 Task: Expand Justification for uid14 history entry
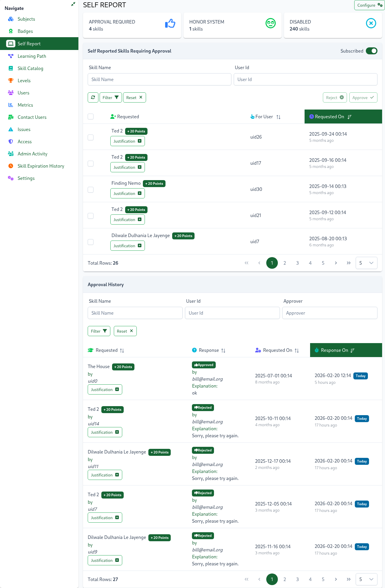click(105, 432)
